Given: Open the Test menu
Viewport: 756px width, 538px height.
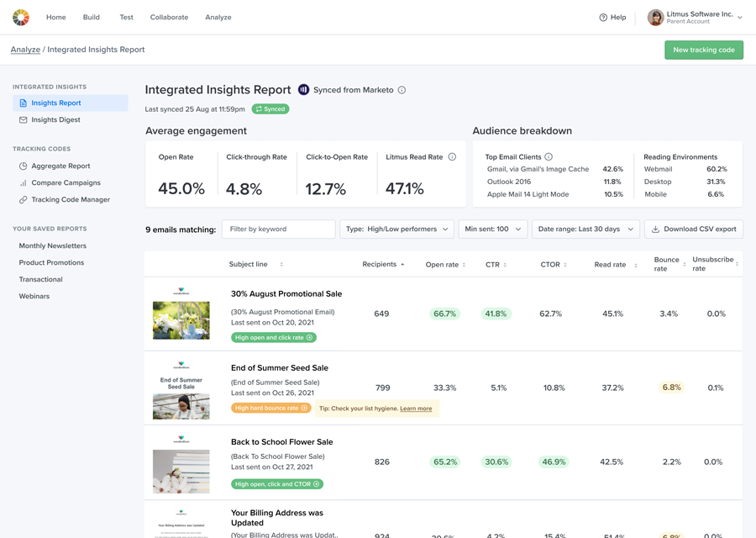Looking at the screenshot, I should 126,18.
